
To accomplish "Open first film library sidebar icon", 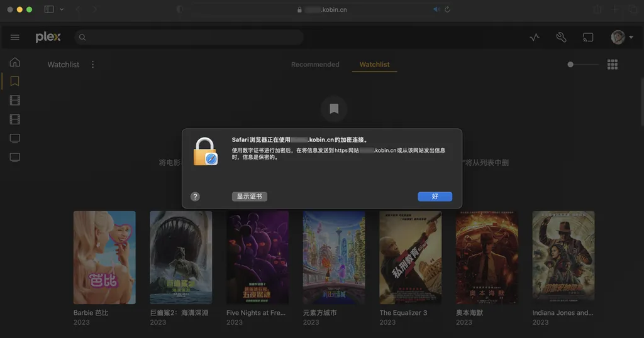I will [15, 100].
